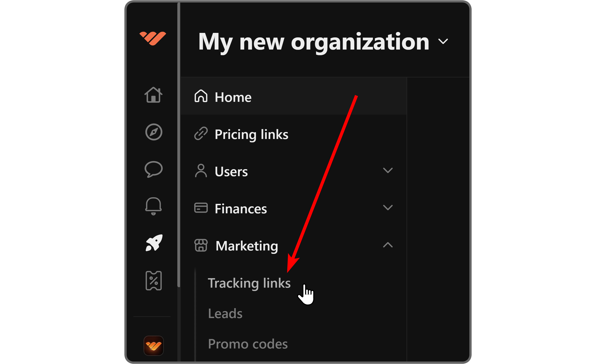Expand the Users section chevron
This screenshot has width=596, height=364.
coord(388,171)
